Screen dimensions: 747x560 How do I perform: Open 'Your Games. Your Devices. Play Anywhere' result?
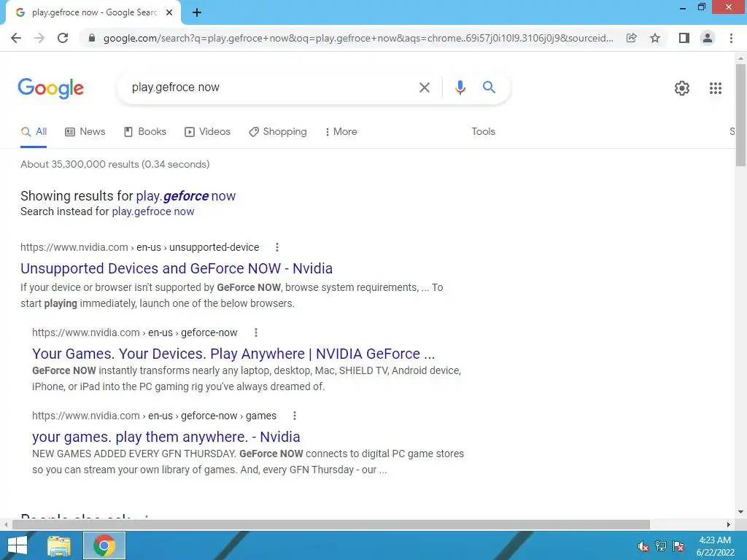(x=233, y=354)
